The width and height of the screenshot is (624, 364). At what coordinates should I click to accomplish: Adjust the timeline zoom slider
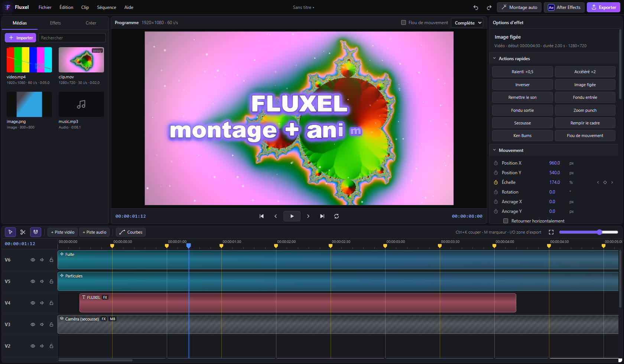point(589,232)
